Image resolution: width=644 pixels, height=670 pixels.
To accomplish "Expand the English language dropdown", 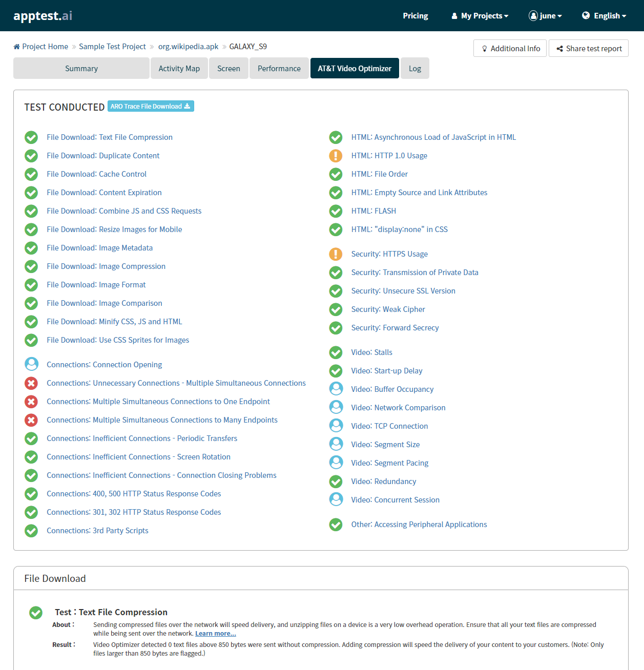I will pyautogui.click(x=604, y=16).
